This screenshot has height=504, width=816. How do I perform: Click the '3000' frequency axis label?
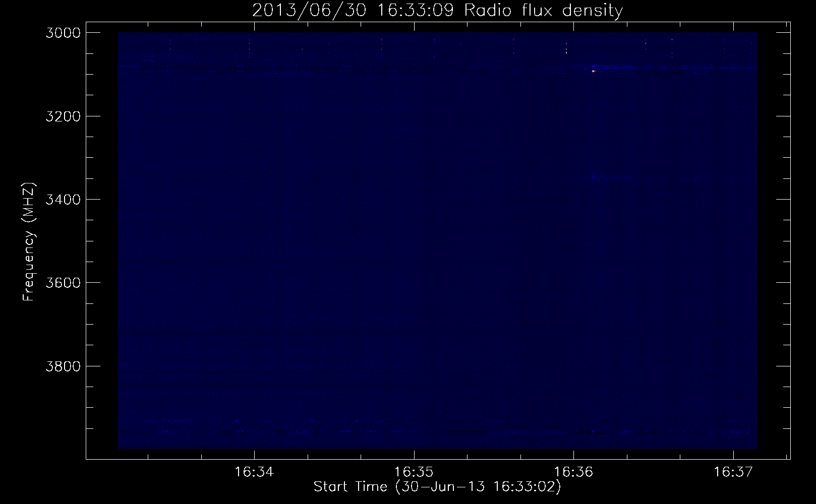(62, 33)
